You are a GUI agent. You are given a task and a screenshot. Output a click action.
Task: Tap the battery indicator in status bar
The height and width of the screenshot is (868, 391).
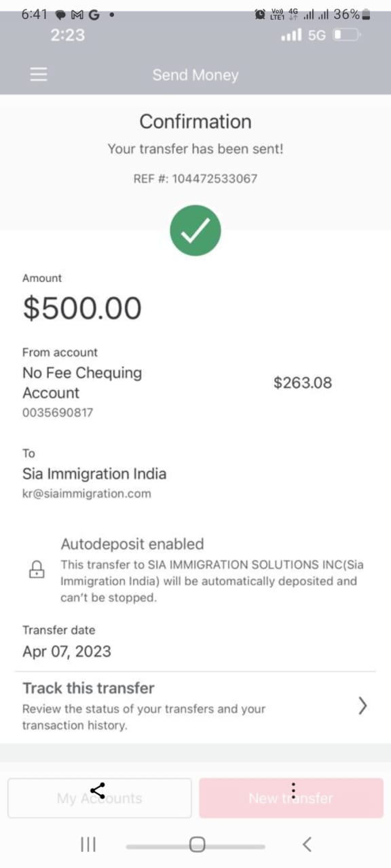(x=366, y=14)
